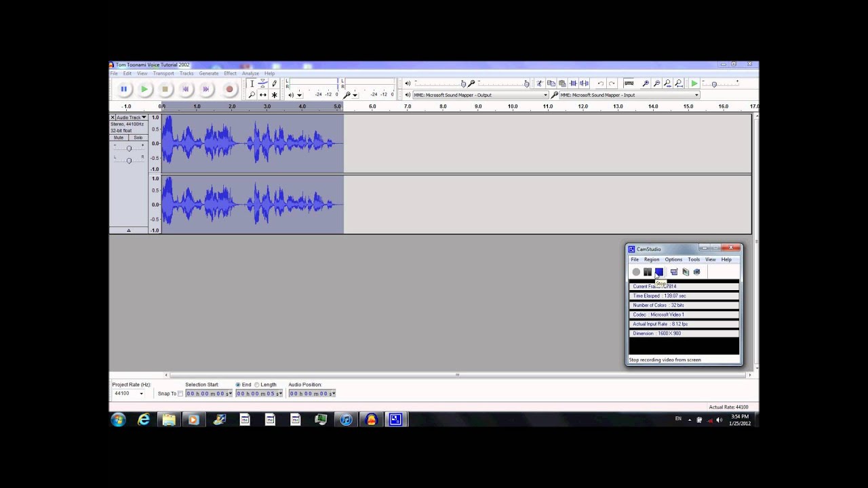Start playback with the green Play button
Screen dimensions: 868x488
144,89
